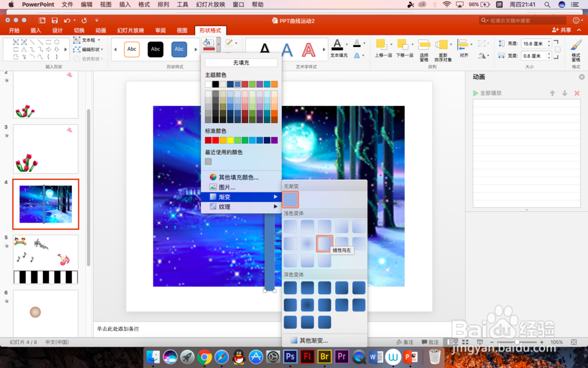The width and height of the screenshot is (588, 368).
Task: Move animation up with arrow icon
Action: pos(552,93)
